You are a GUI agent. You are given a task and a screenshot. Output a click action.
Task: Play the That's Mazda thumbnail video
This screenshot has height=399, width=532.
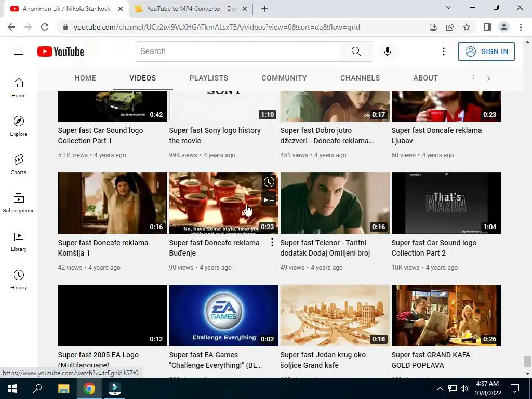coord(446,203)
